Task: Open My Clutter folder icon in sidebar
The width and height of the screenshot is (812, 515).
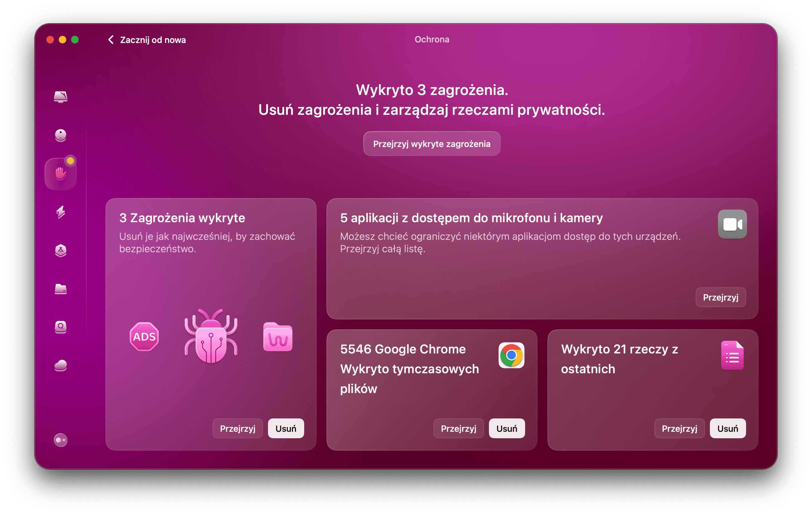Action: pos(61,289)
